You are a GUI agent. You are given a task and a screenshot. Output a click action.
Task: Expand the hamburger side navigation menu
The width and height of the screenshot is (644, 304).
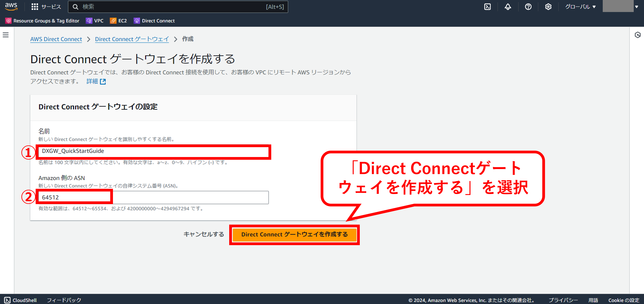point(6,35)
